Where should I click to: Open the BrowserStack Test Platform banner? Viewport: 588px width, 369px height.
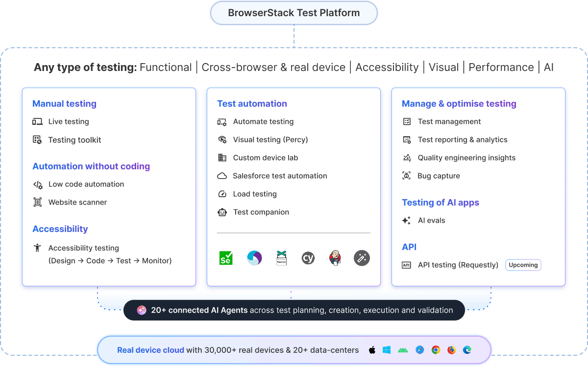tap(294, 13)
